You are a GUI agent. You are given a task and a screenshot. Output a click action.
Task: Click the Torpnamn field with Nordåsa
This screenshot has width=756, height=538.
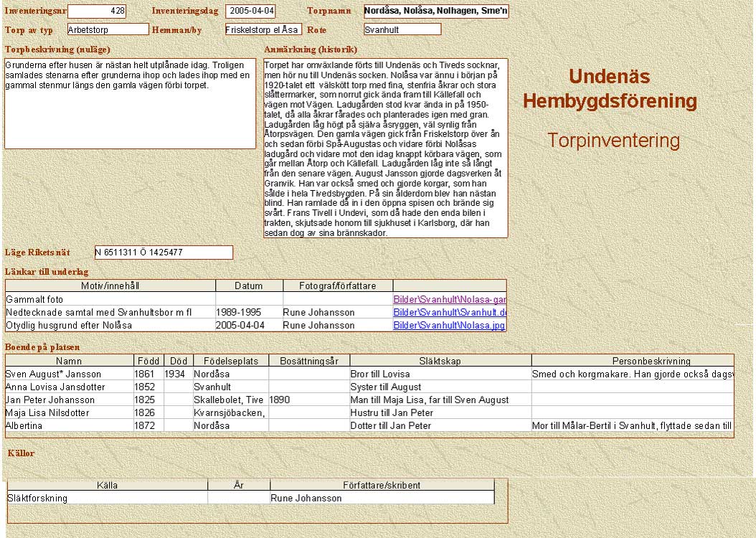[x=435, y=11]
